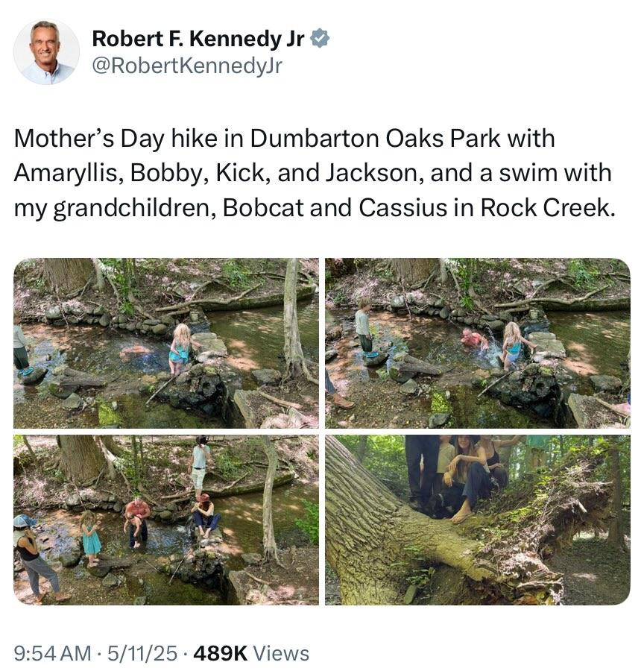Click the 5/11/25 post date

142,653
